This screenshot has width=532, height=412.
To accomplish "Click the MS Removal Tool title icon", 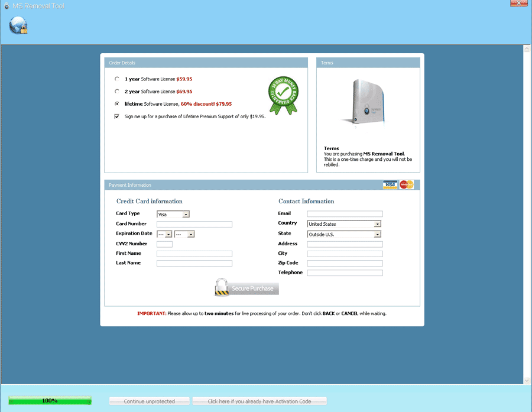I will coord(7,6).
